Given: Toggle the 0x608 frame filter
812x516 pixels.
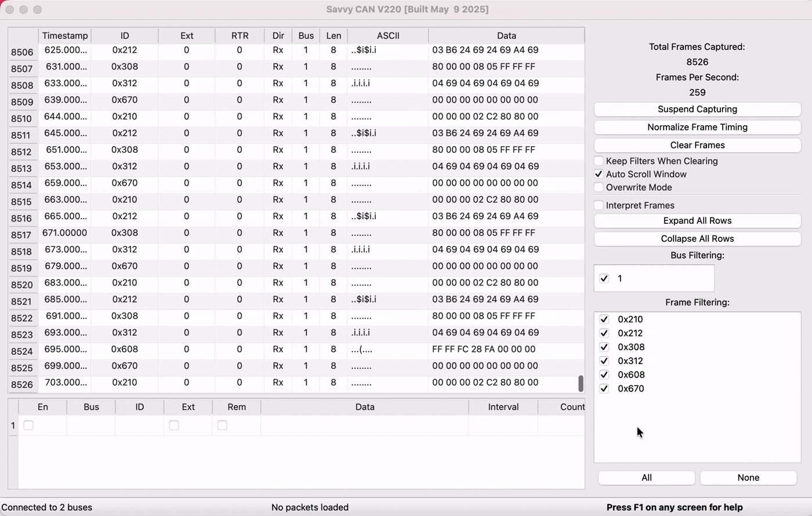Looking at the screenshot, I should point(604,375).
